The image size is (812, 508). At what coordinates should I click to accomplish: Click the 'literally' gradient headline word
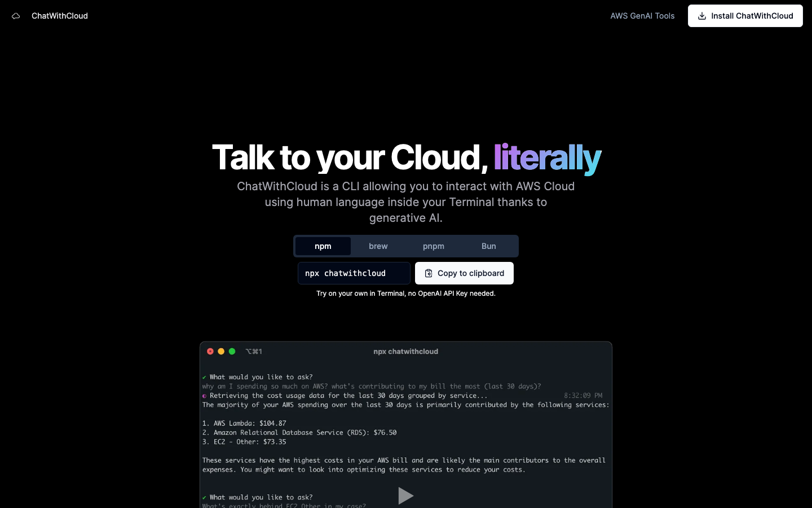tap(547, 157)
